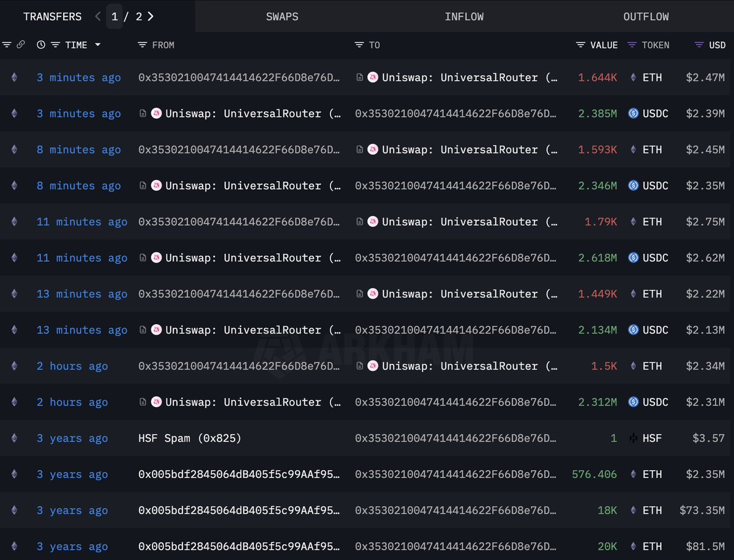Click the HSF token icon
Viewport: 734px width, 560px height.
click(633, 438)
